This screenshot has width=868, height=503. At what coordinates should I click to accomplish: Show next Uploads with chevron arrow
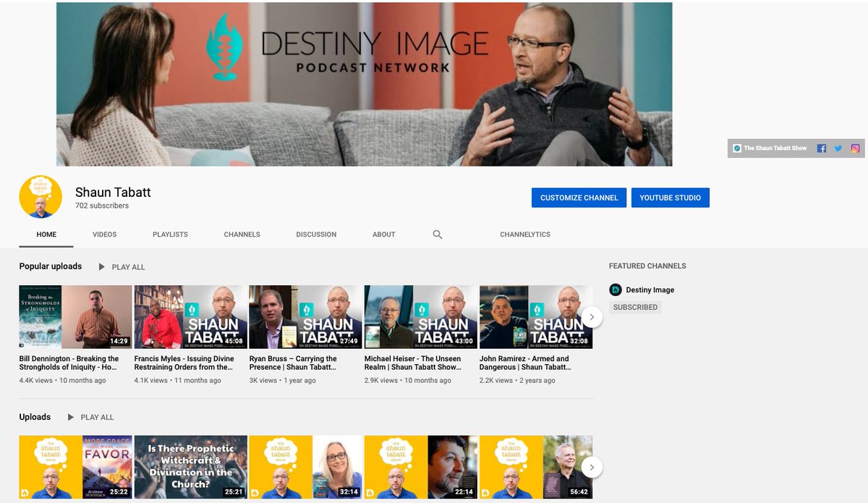coord(592,467)
